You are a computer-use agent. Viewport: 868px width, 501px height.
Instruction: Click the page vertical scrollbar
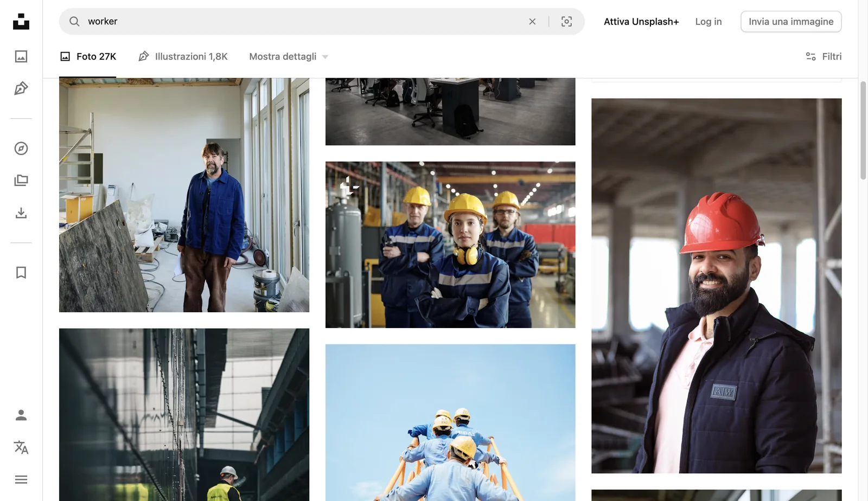[x=863, y=130]
